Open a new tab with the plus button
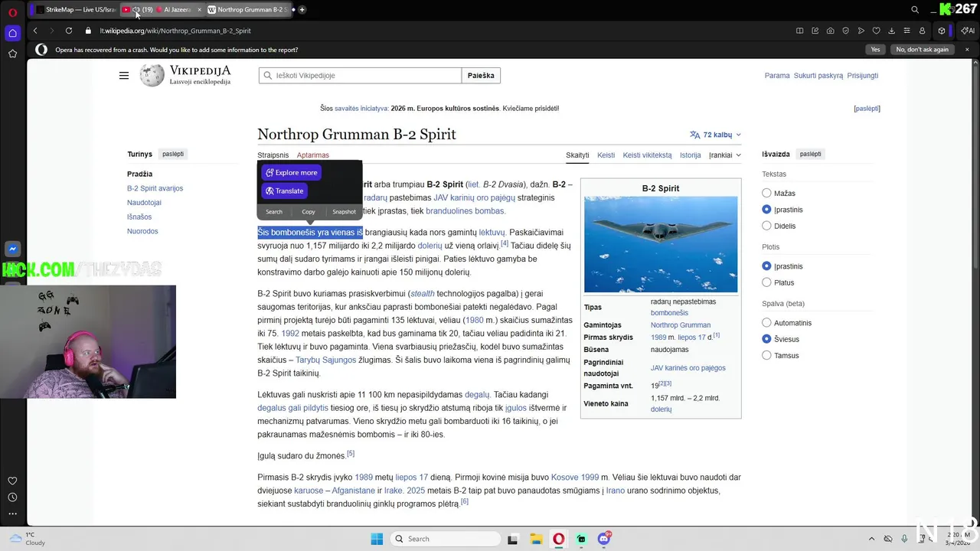This screenshot has height=551, width=980. point(302,10)
